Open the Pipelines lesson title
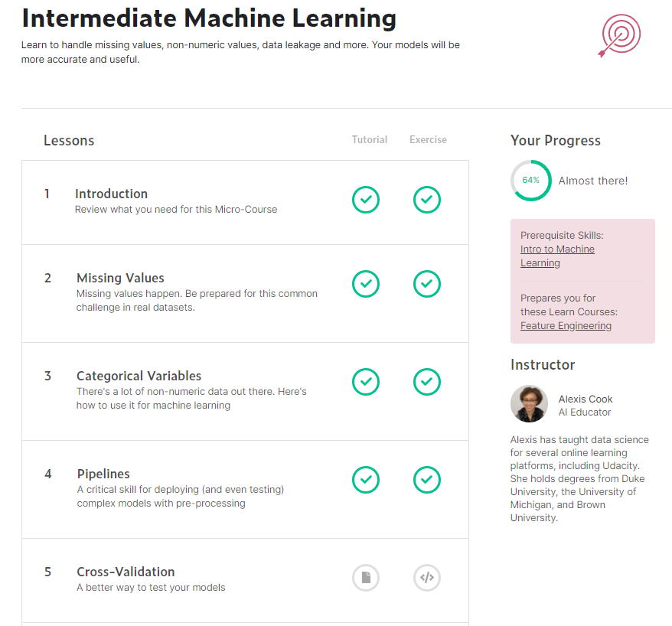Viewport: 672px width, 626px height. click(x=103, y=474)
